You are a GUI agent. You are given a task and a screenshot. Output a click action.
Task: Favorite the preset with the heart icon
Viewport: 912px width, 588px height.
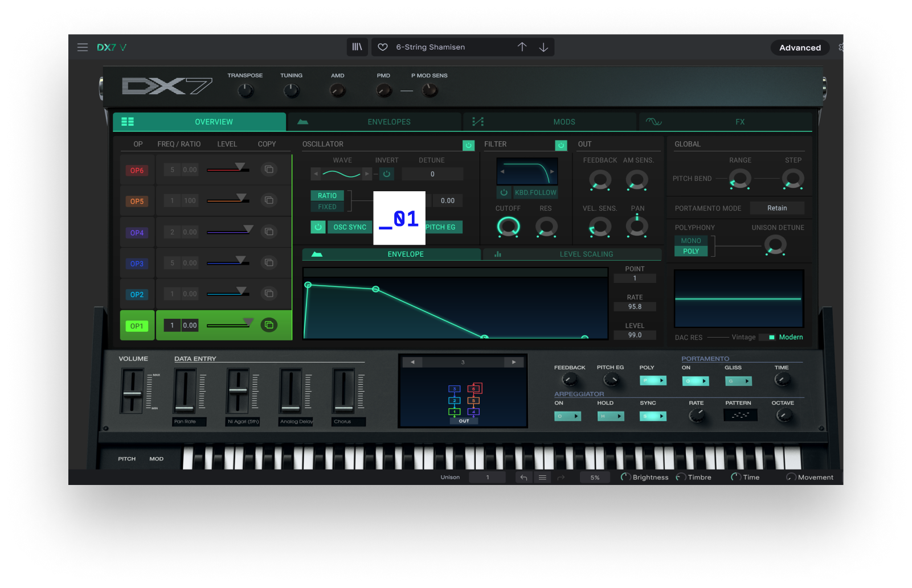[x=383, y=47]
